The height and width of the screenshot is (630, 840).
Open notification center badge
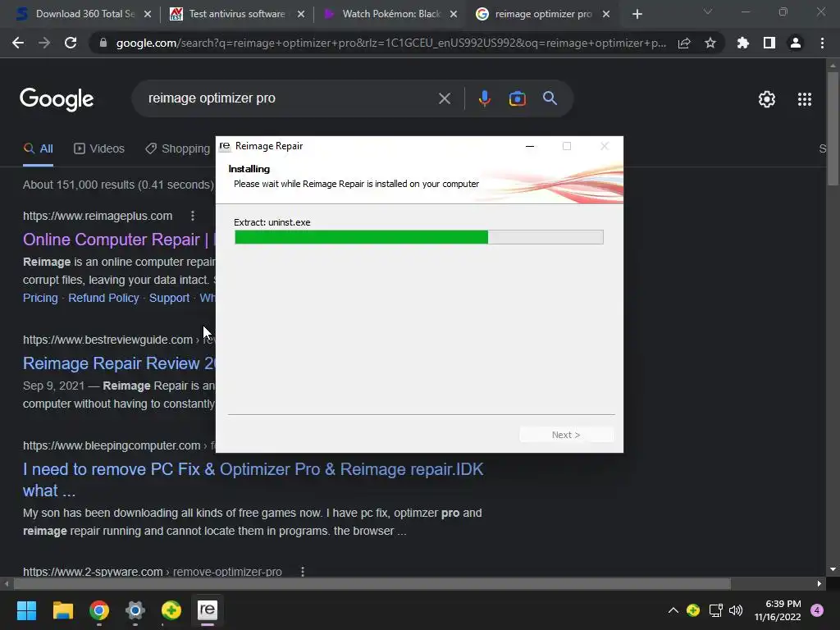point(817,610)
